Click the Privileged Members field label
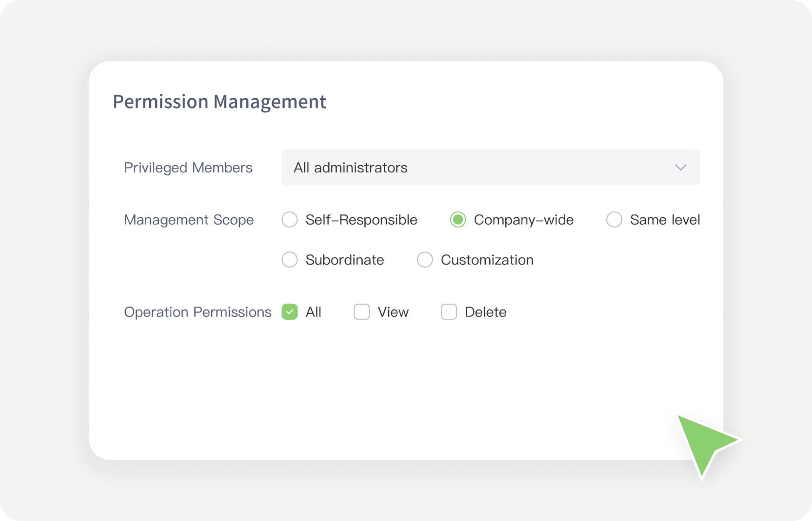The height and width of the screenshot is (521, 812). point(188,168)
